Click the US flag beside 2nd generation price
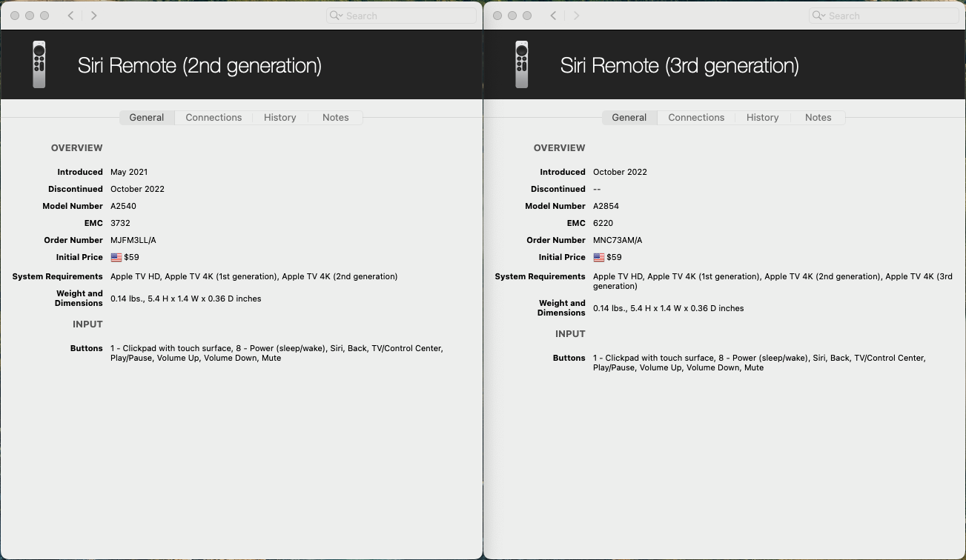The height and width of the screenshot is (560, 966). 116,257
